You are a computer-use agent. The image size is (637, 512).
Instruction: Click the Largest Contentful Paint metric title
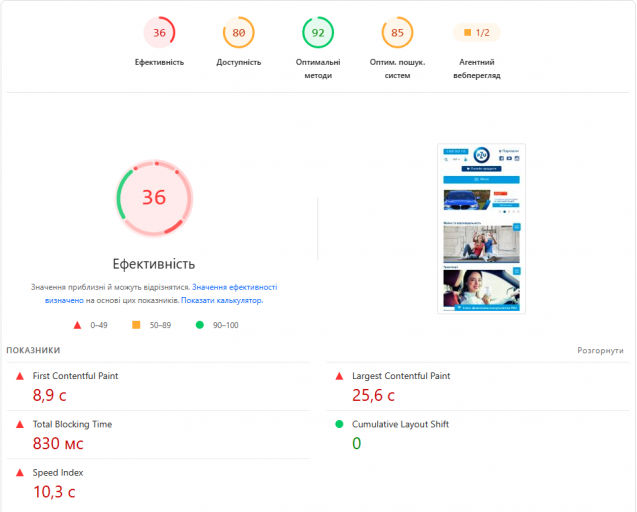(401, 376)
